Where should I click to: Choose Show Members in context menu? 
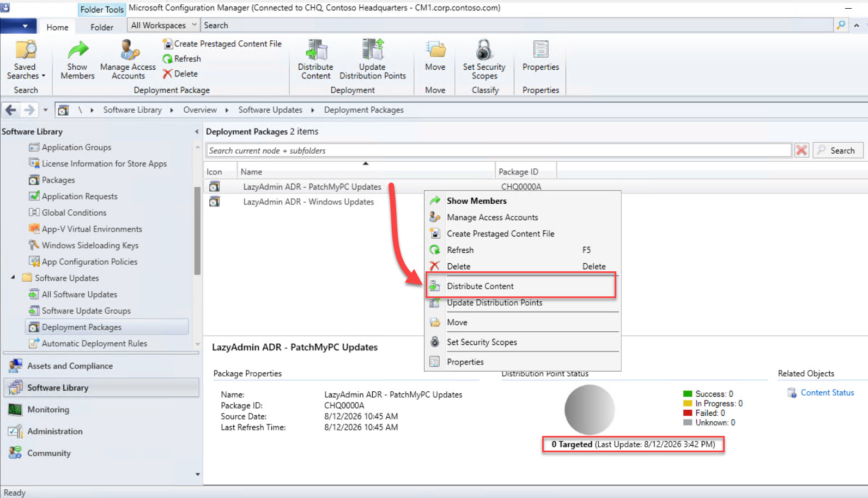point(523,201)
